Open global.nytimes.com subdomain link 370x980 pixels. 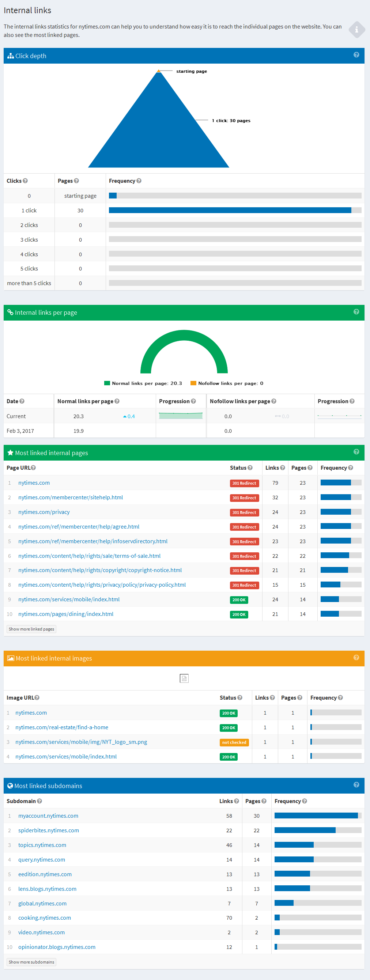click(x=42, y=903)
